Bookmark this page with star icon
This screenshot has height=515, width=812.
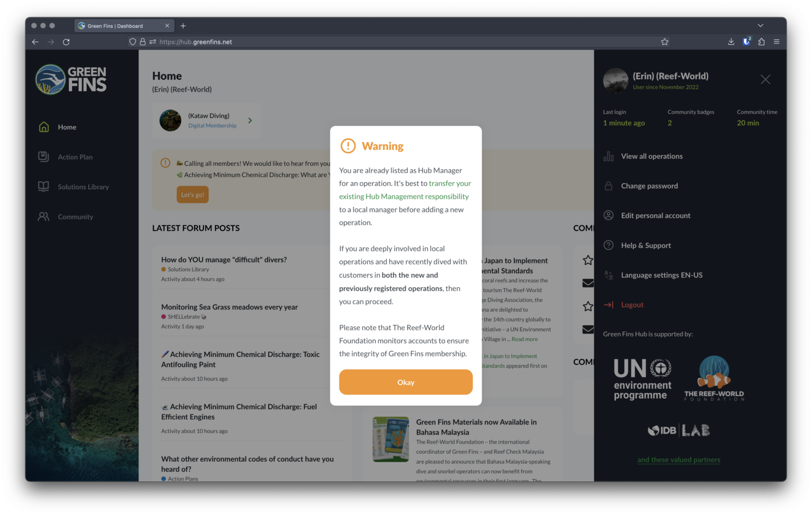tap(665, 42)
